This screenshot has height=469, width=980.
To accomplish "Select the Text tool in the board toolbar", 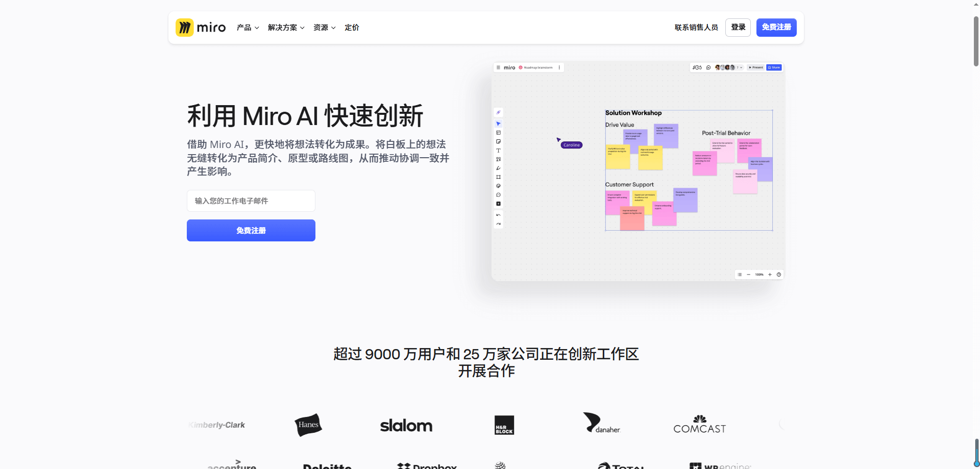I will point(498,151).
